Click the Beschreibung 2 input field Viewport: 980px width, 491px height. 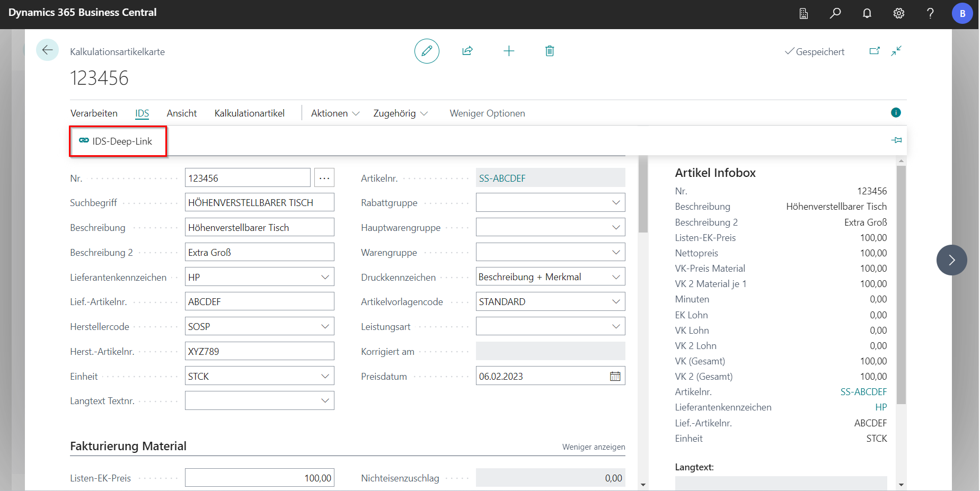(x=259, y=252)
